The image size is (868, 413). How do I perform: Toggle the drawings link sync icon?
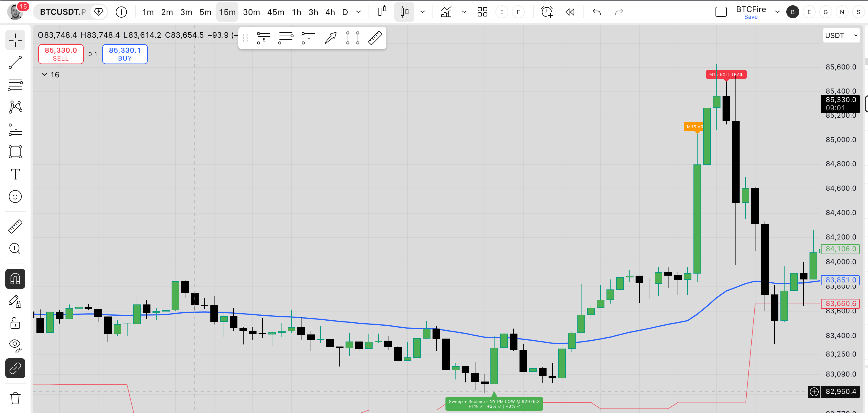15,368
